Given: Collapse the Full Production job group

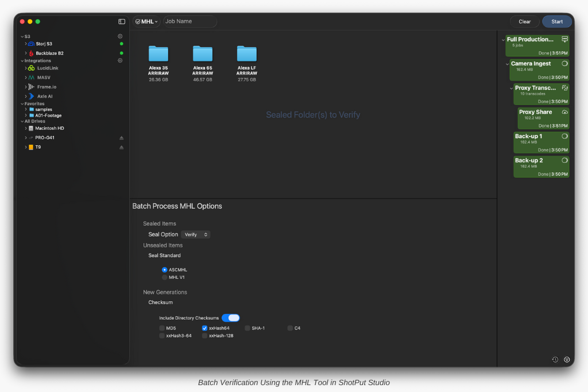Looking at the screenshot, I should pos(503,40).
